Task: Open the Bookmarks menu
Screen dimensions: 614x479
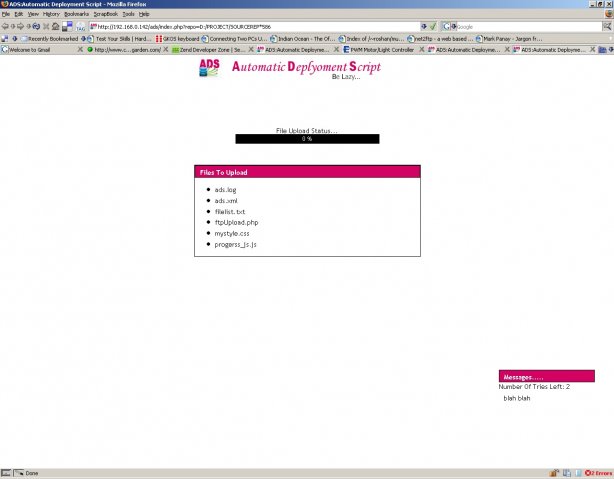Action: (76, 14)
